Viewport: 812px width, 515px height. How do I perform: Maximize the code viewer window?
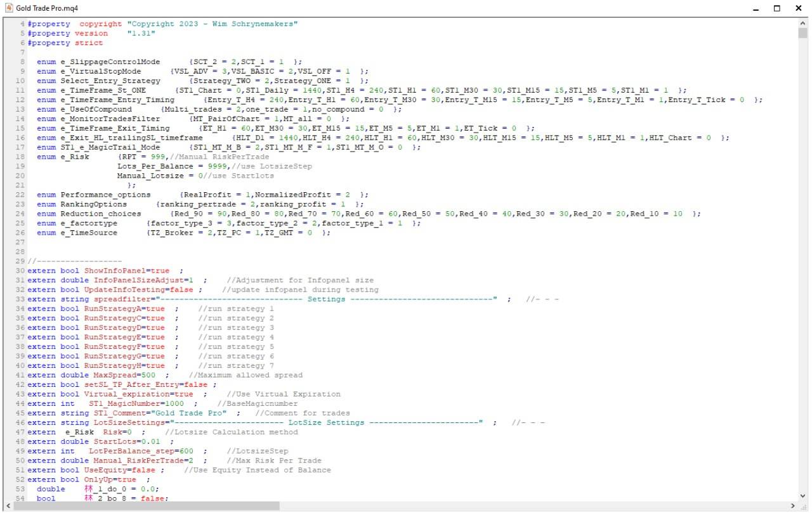(777, 8)
